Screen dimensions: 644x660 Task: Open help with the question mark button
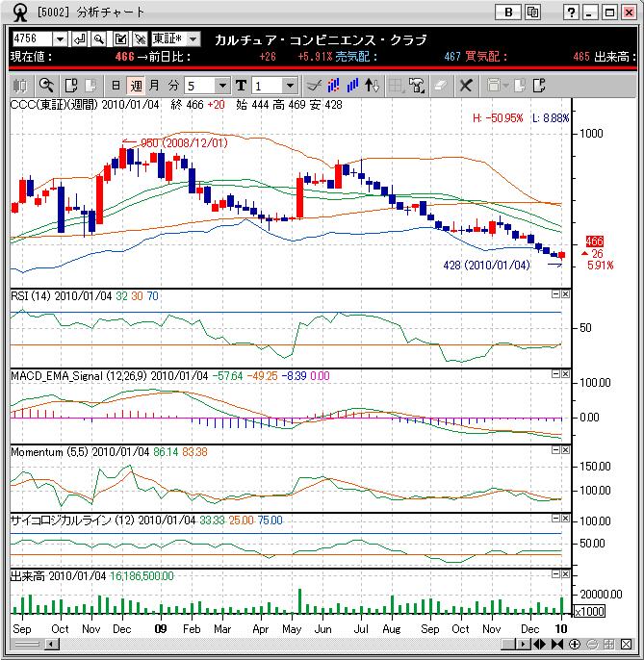571,13
